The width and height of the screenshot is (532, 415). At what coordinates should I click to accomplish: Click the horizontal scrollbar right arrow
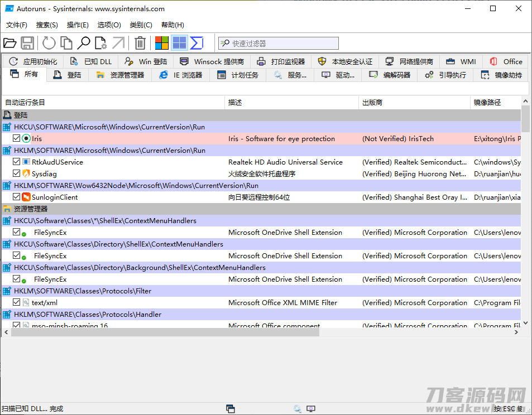pos(516,332)
